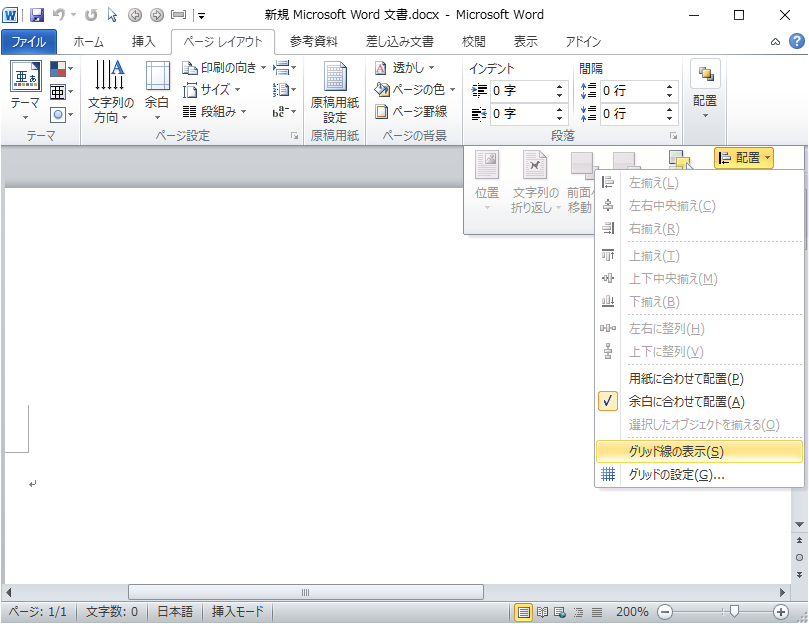Click the ページの色 page color button
This screenshot has width=809, height=624.
[x=415, y=90]
